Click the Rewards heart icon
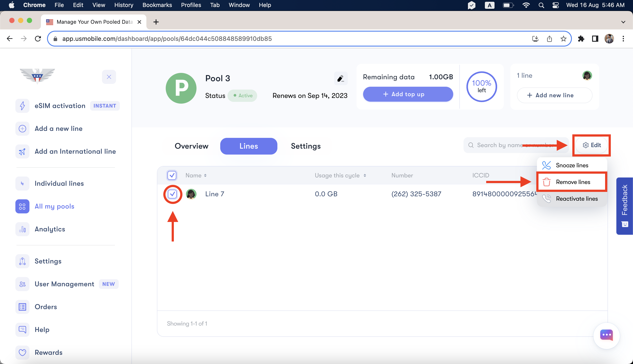Screen dimensions: 633x364 pyautogui.click(x=22, y=352)
